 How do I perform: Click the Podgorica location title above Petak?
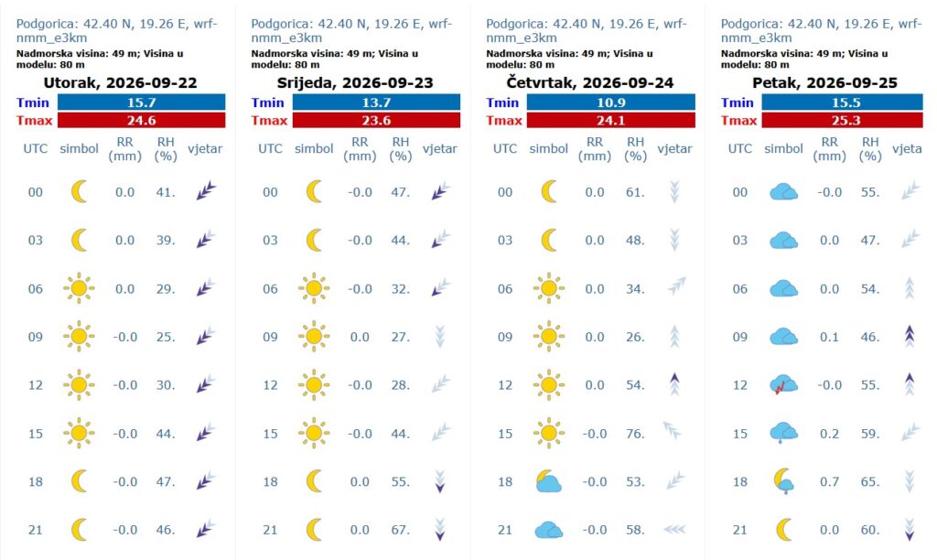click(x=821, y=30)
